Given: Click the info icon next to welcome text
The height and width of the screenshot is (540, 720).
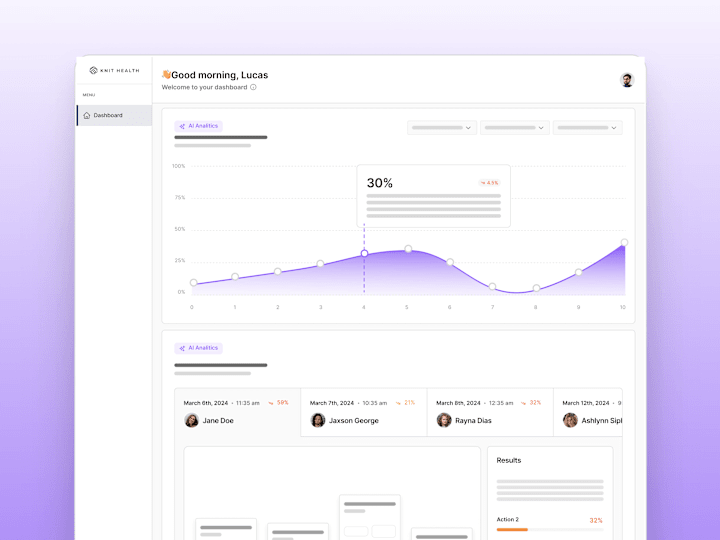Looking at the screenshot, I should [x=253, y=87].
